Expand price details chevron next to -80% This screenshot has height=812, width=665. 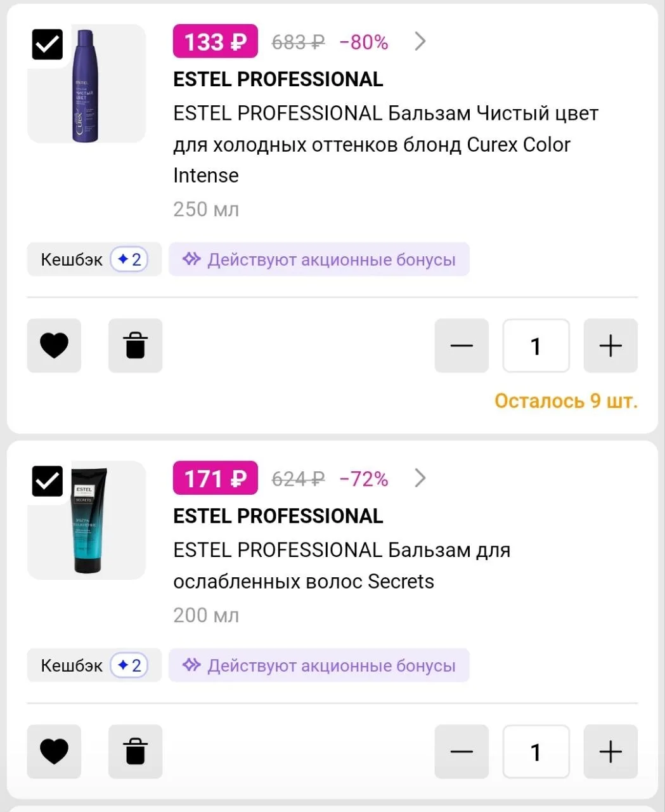pyautogui.click(x=420, y=42)
